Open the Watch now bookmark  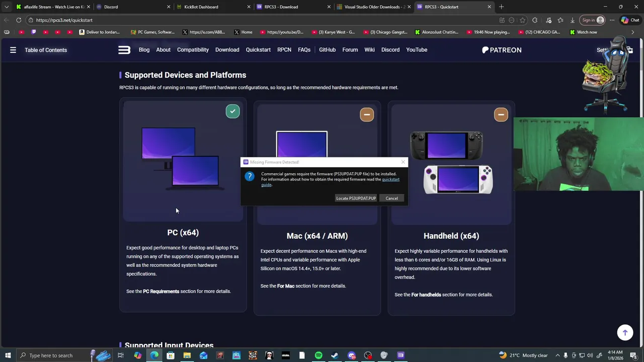(x=584, y=32)
